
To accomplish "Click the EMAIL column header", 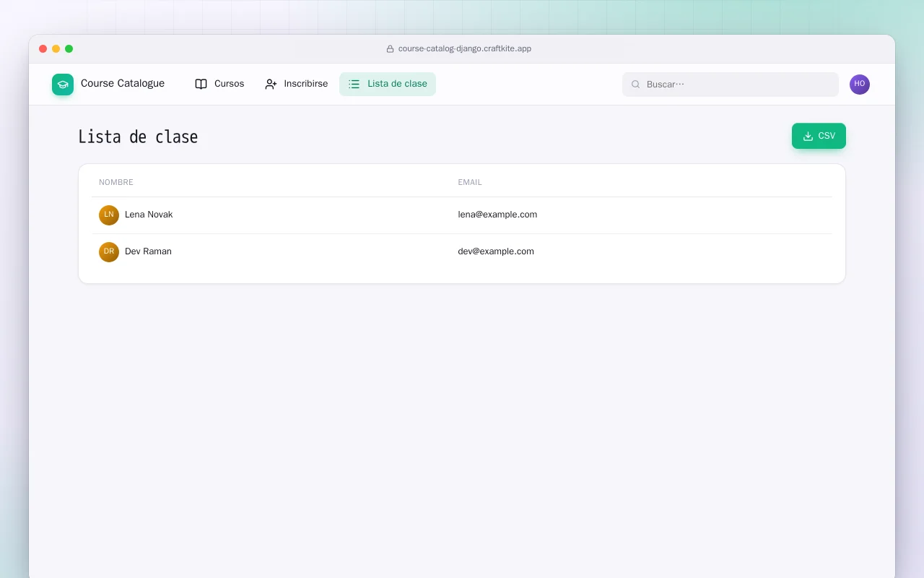I will tap(470, 182).
